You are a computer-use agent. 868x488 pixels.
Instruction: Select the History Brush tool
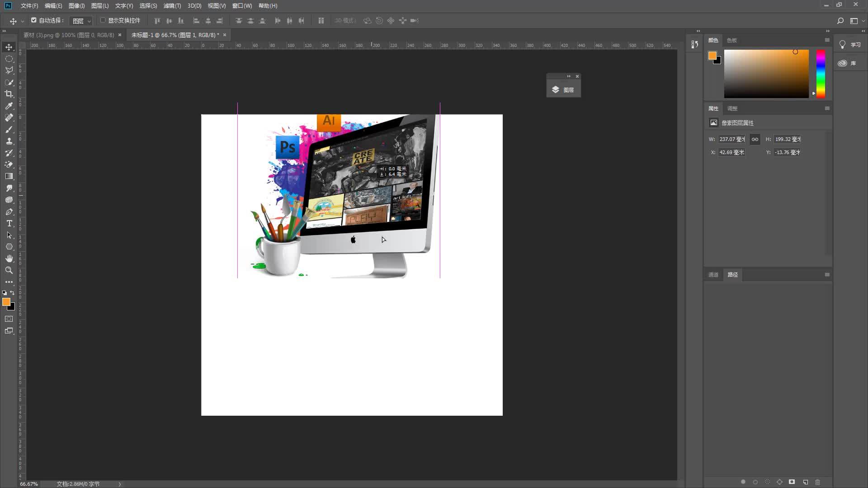tap(9, 153)
